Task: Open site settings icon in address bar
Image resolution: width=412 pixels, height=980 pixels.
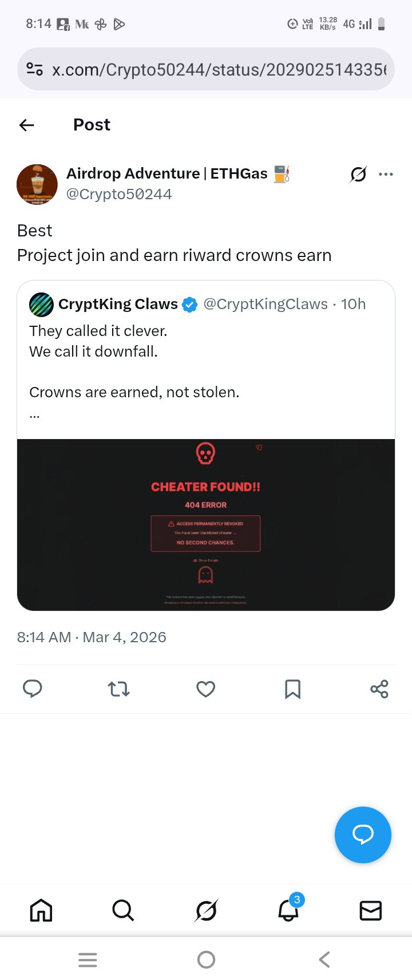Action: (35, 70)
